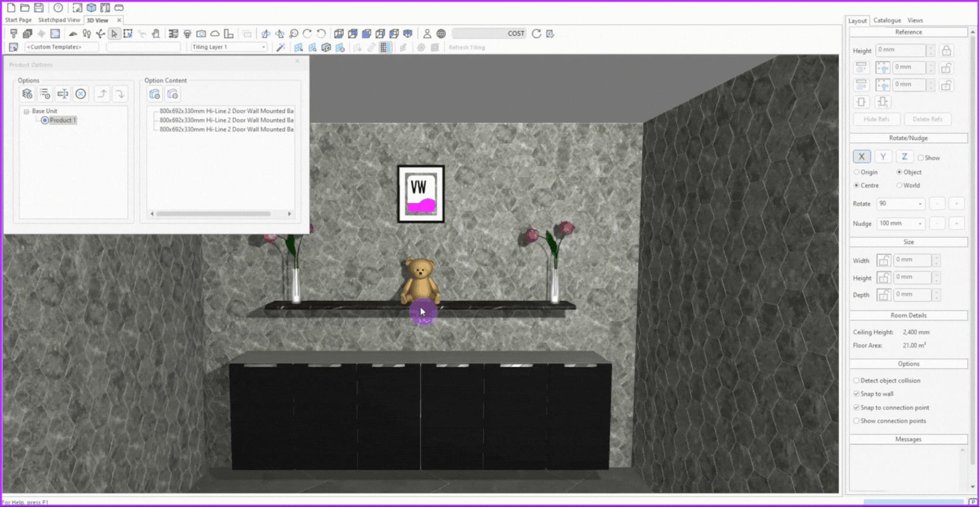Click the COST button

pos(515,34)
